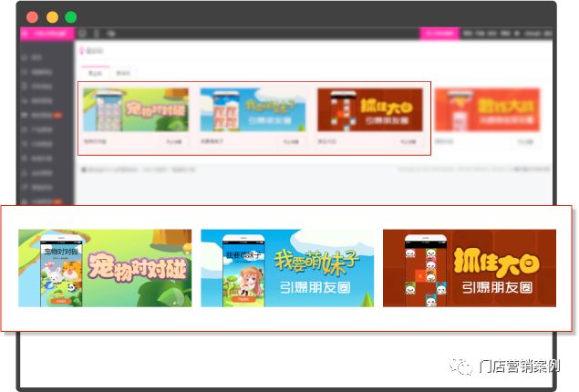Click the pink button on header's right side
This screenshot has height=392, width=579.
click(x=439, y=34)
